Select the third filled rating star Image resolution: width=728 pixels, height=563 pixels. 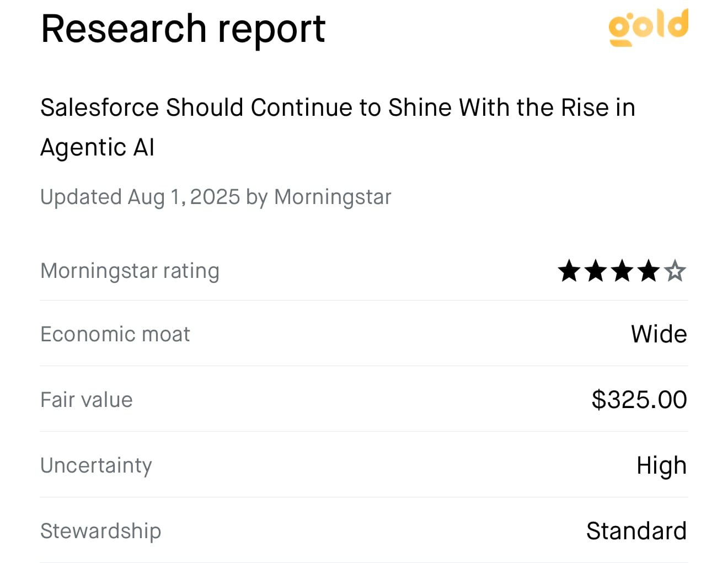coord(622,271)
